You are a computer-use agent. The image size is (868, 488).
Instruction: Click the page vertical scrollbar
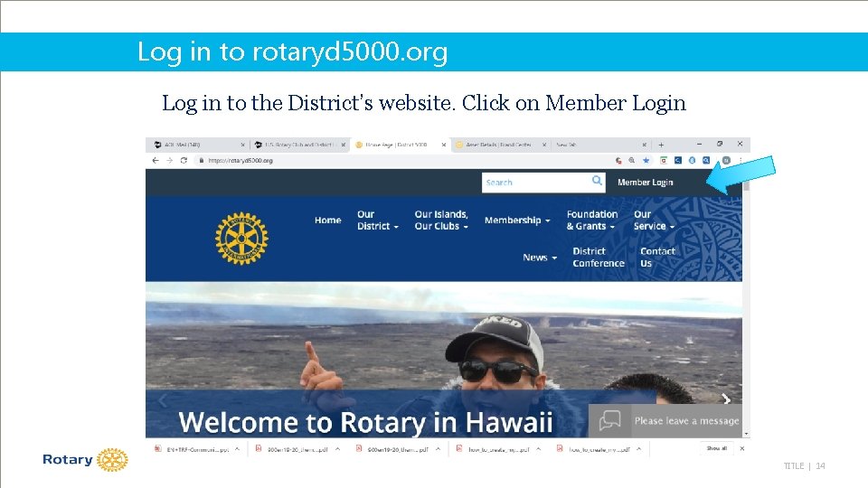pyautogui.click(x=746, y=304)
